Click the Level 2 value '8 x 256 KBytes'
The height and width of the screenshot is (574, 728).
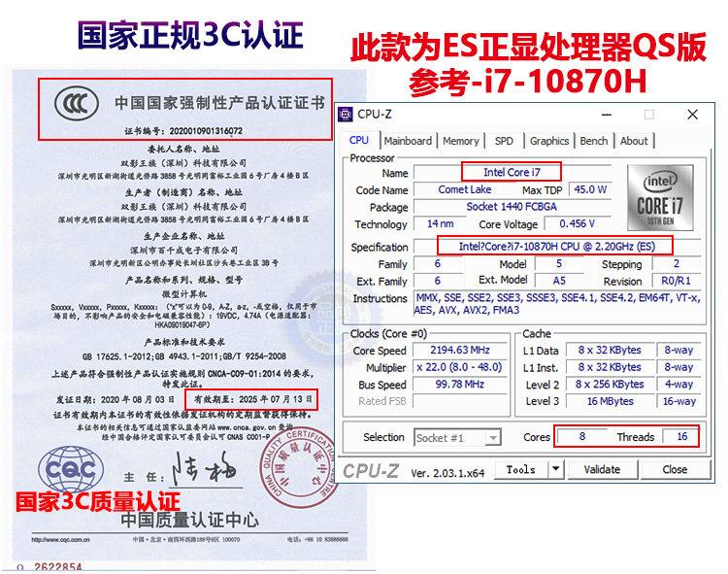pyautogui.click(x=610, y=385)
